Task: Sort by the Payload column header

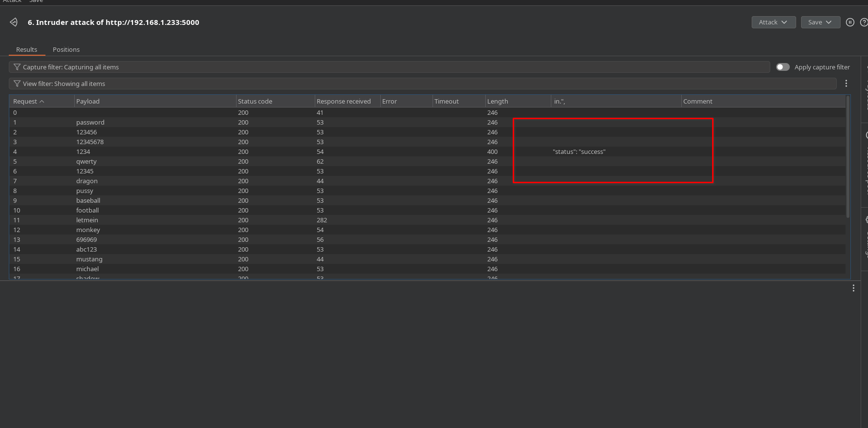Action: click(x=88, y=101)
